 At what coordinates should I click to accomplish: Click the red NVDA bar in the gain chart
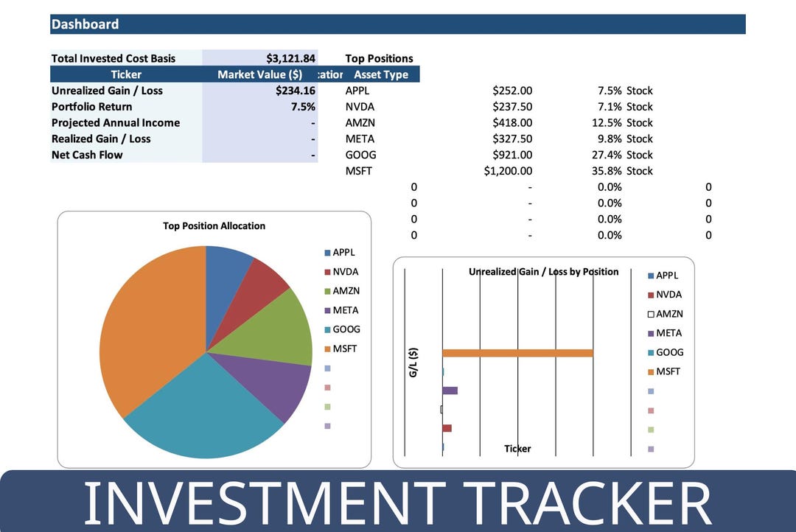(x=447, y=428)
